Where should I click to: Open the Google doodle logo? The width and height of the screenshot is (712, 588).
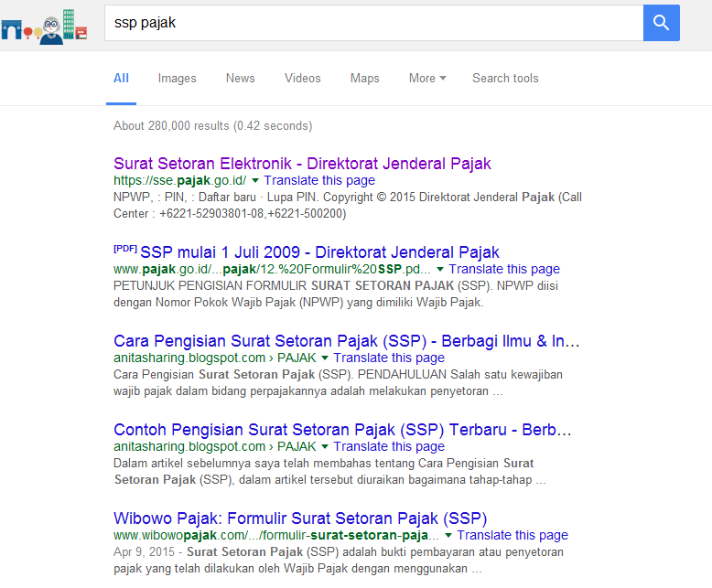[x=44, y=27]
